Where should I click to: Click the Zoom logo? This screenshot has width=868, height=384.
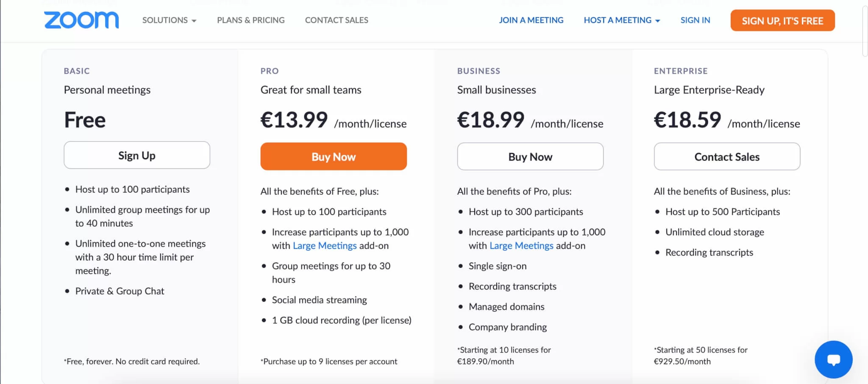(81, 19)
